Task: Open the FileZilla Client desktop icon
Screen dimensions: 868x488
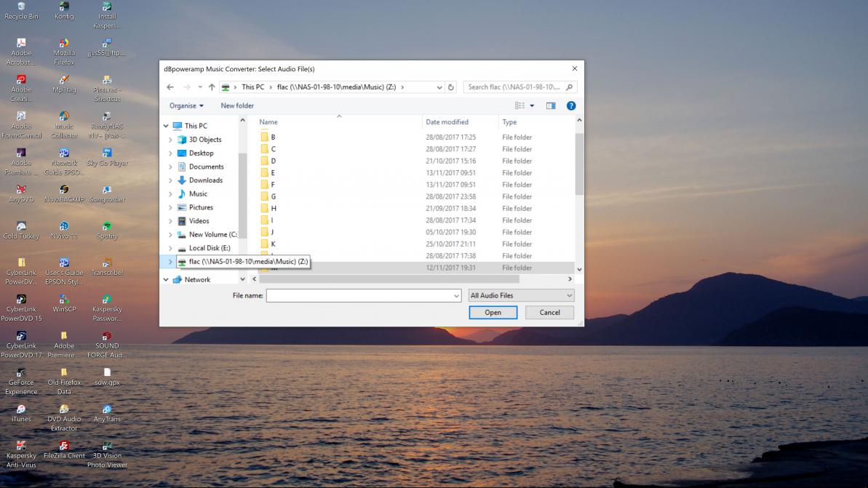Action: pos(64,449)
